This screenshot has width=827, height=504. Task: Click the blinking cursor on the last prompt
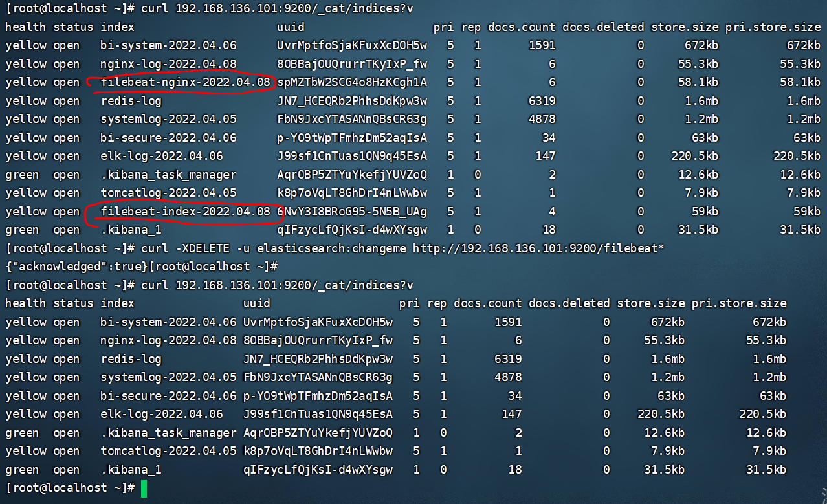click(143, 488)
